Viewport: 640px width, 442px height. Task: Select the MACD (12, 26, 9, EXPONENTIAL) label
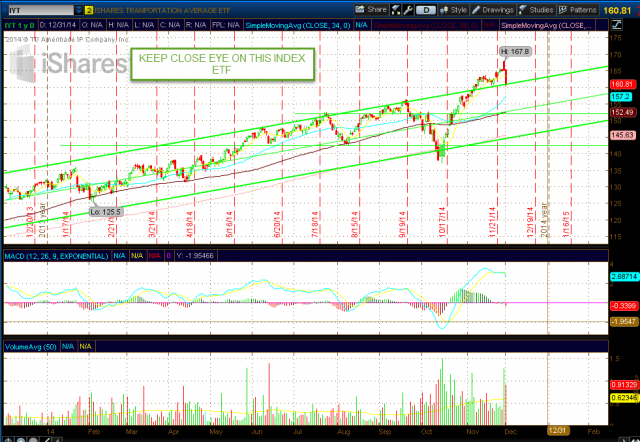click(x=56, y=256)
